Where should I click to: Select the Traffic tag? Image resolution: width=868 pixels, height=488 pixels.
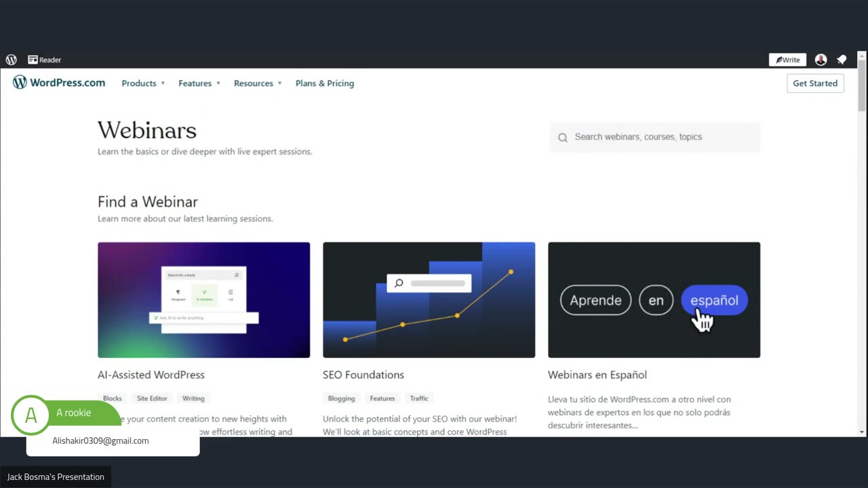point(419,399)
